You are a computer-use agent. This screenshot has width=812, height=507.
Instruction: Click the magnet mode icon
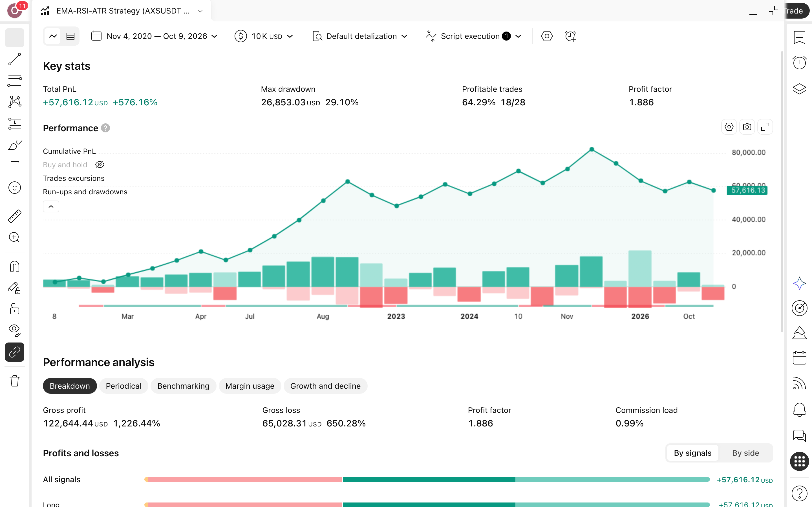tap(15, 266)
